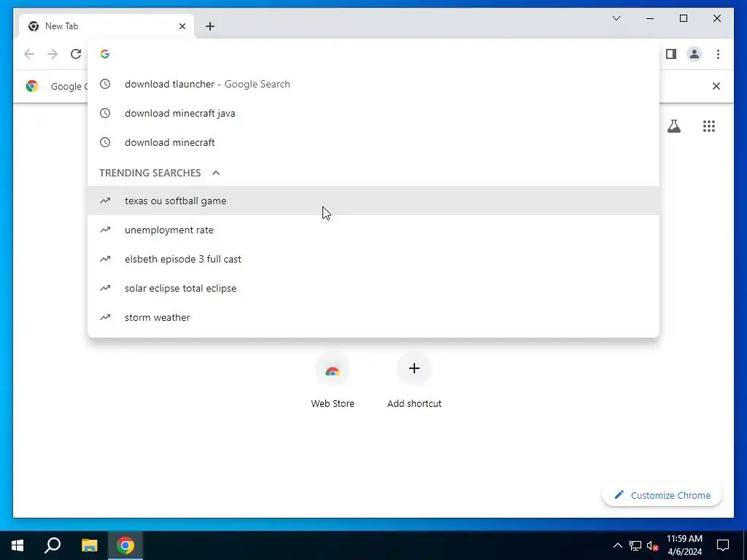
Task: Open the tab search dropdown arrow
Action: [x=616, y=18]
